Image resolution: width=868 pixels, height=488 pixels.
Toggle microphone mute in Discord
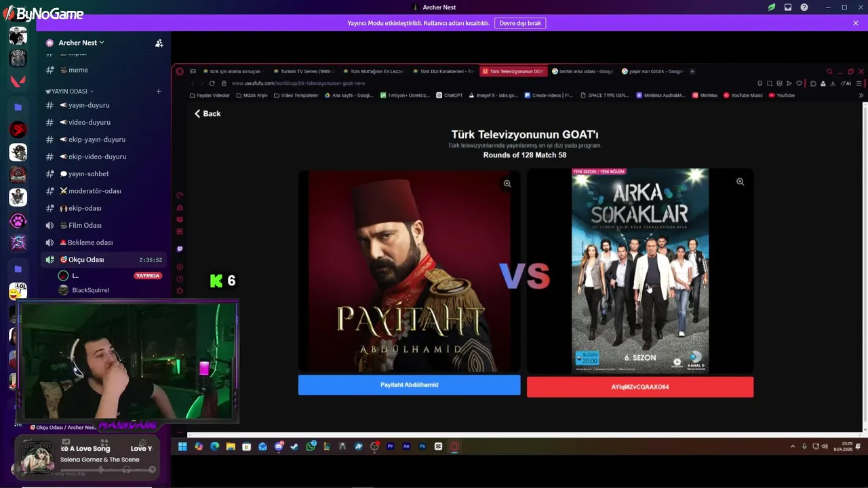101,469
